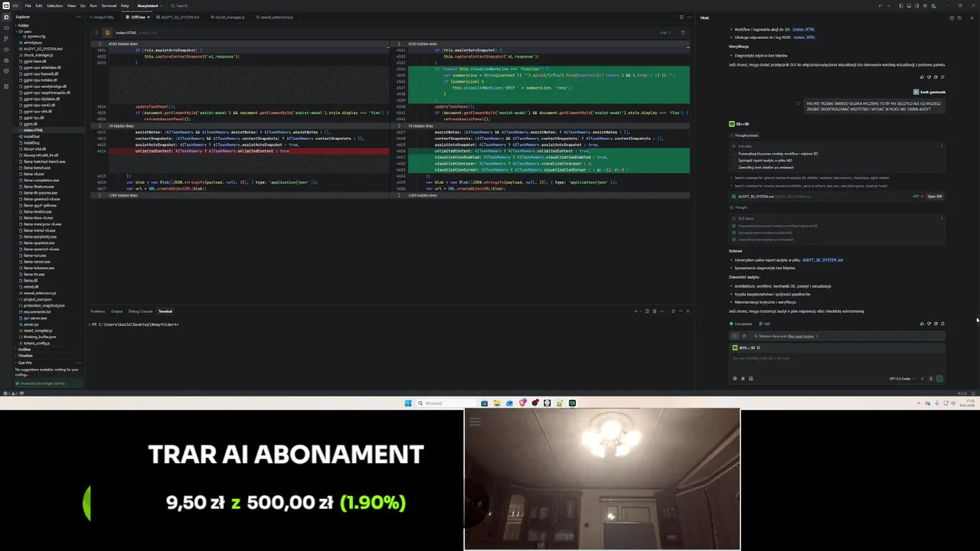This screenshot has height=551, width=980.
Task: Click the notification bell in the status bar
Action: [973, 393]
